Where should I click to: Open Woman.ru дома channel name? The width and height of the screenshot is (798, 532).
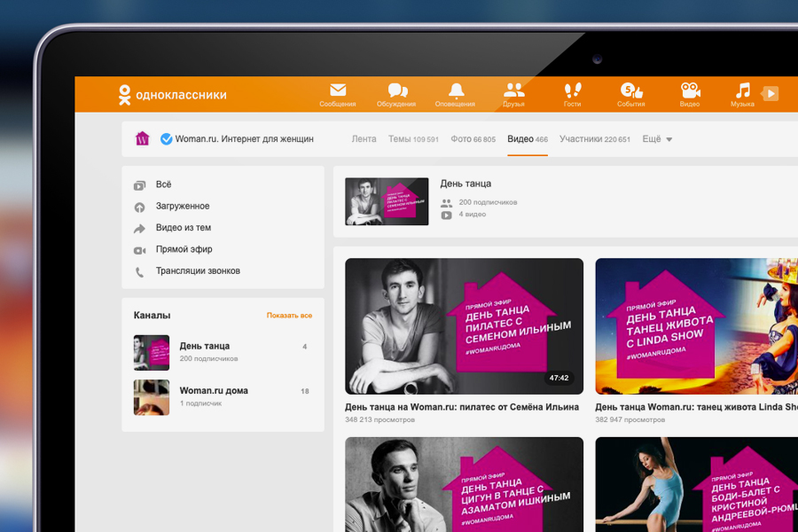(x=214, y=391)
